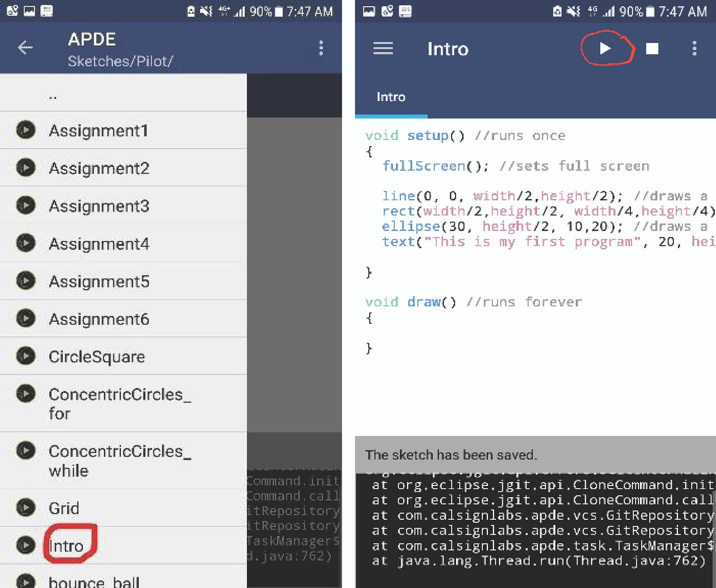Tap the sketch icon beside Assignment1
The height and width of the screenshot is (588, 716).
(x=26, y=130)
